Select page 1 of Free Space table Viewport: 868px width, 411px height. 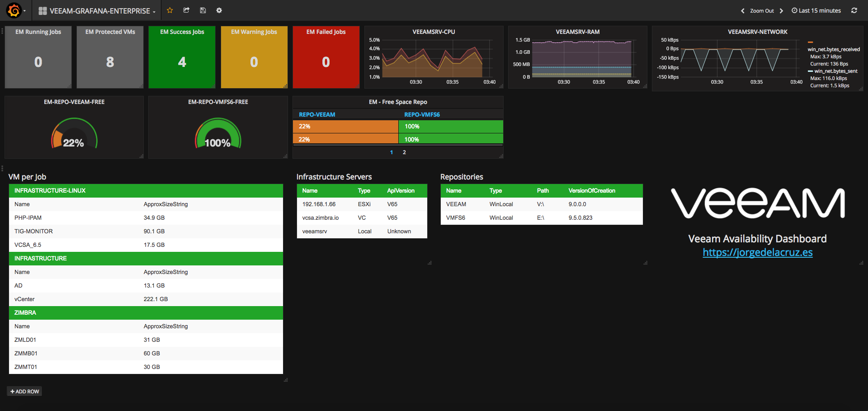coord(392,152)
